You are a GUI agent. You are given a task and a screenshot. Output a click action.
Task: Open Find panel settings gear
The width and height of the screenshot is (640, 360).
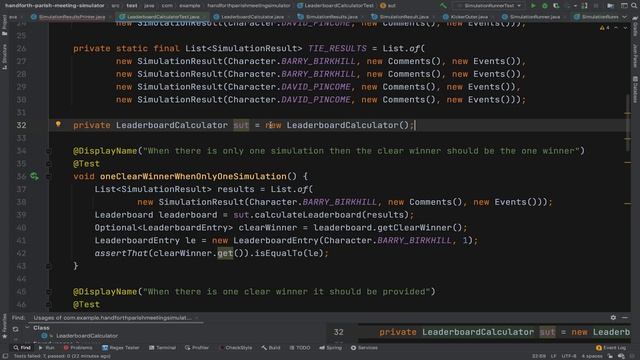613,317
